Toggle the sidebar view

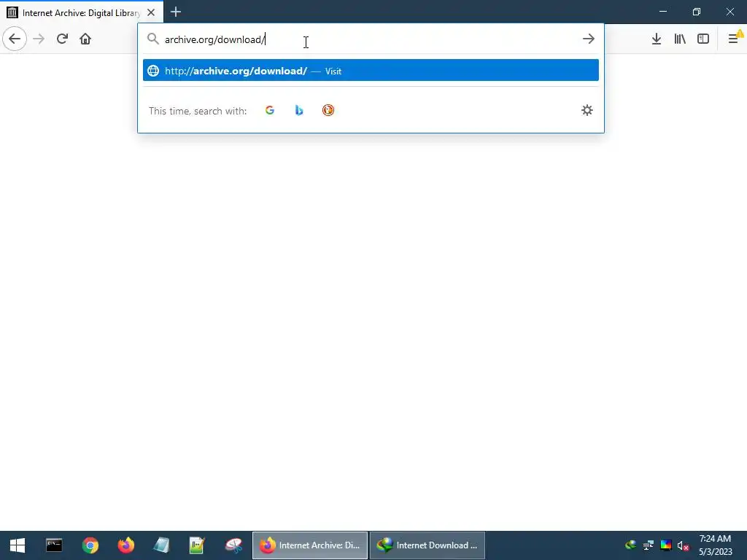[703, 39]
